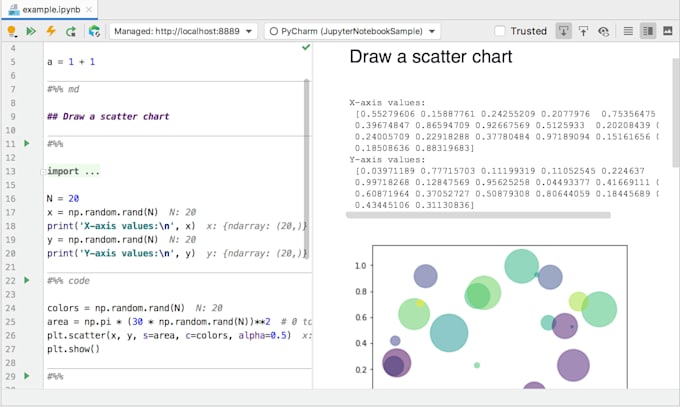Click the icon left of the layout buttons
The height and width of the screenshot is (407, 680).
click(x=603, y=31)
